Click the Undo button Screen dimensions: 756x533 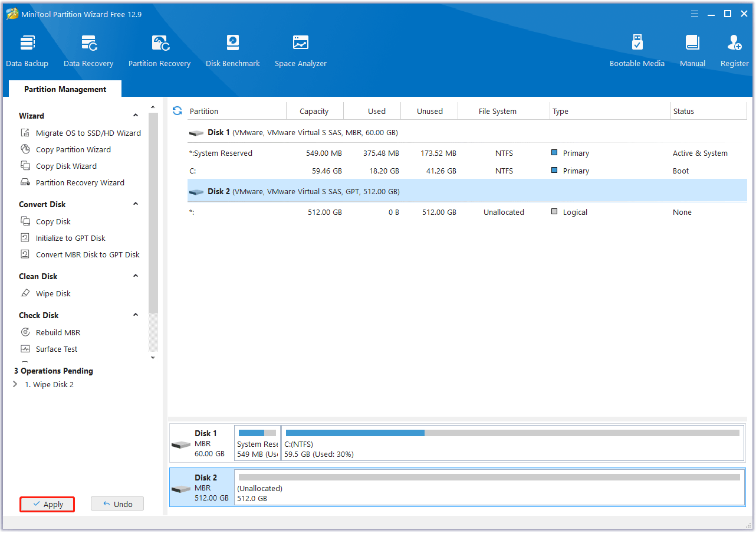pos(117,503)
